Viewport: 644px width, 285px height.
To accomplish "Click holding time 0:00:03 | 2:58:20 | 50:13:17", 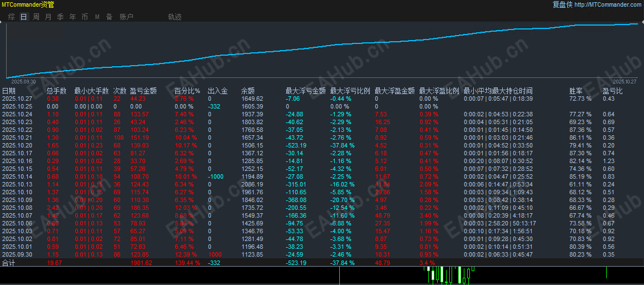I will pos(500,223).
